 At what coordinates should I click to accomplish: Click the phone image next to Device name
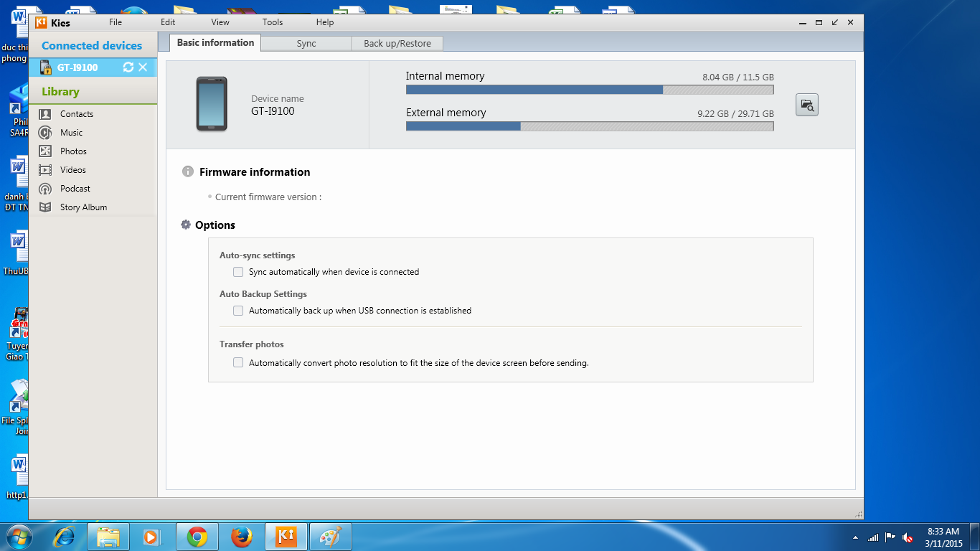coord(212,104)
